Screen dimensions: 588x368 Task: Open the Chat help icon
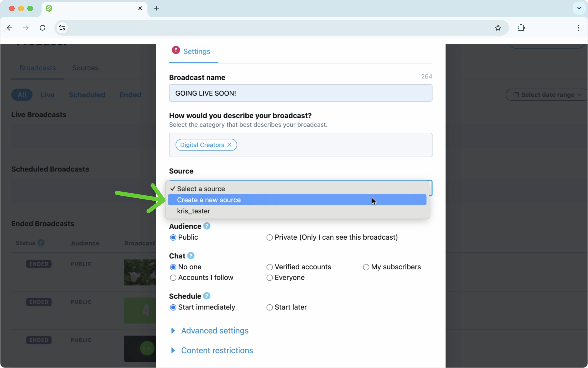click(x=191, y=256)
